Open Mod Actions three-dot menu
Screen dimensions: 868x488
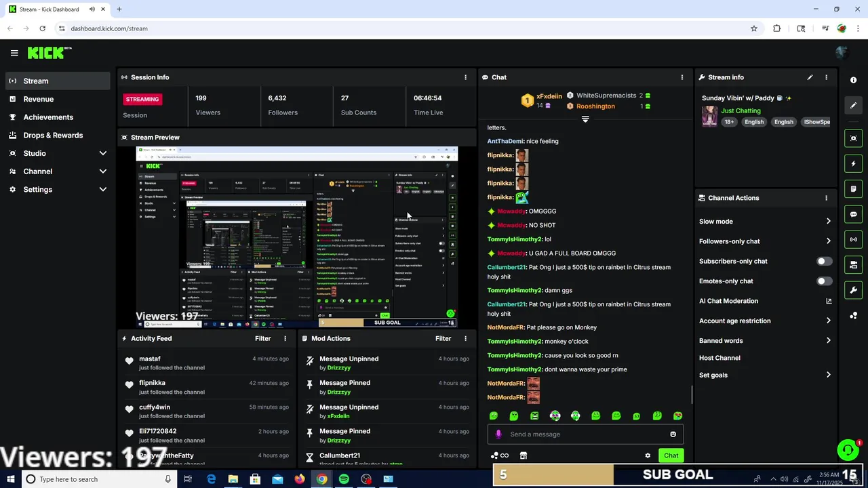pyautogui.click(x=465, y=338)
